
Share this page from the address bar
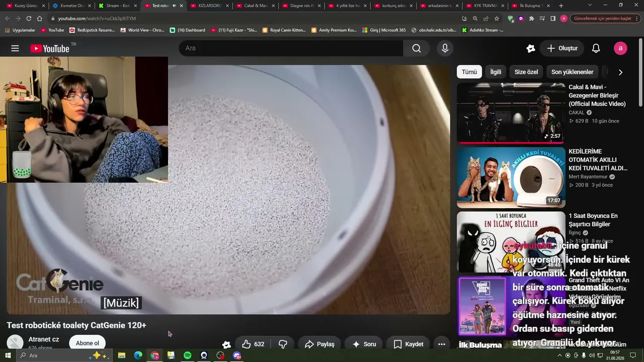tap(486, 19)
